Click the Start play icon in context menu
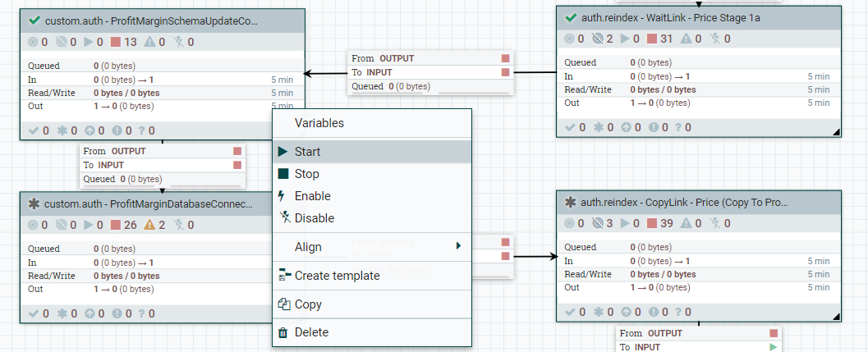The image size is (868, 352). click(283, 152)
